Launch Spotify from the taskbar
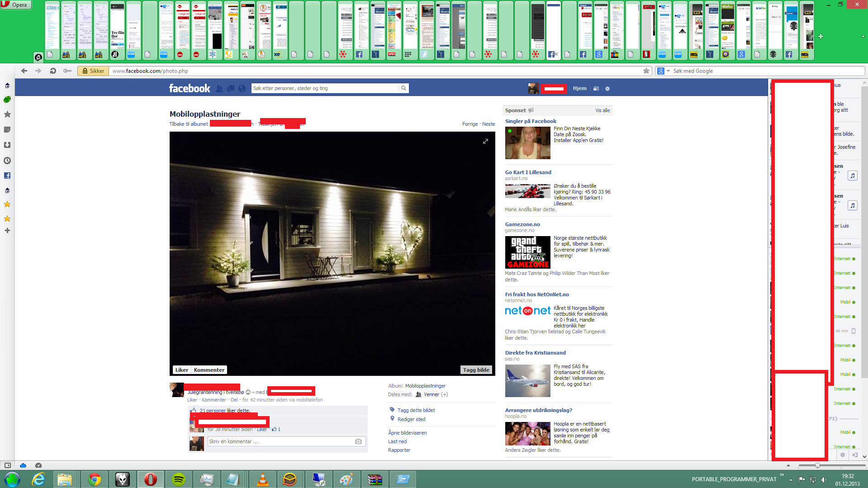This screenshot has width=868, height=488. [179, 479]
